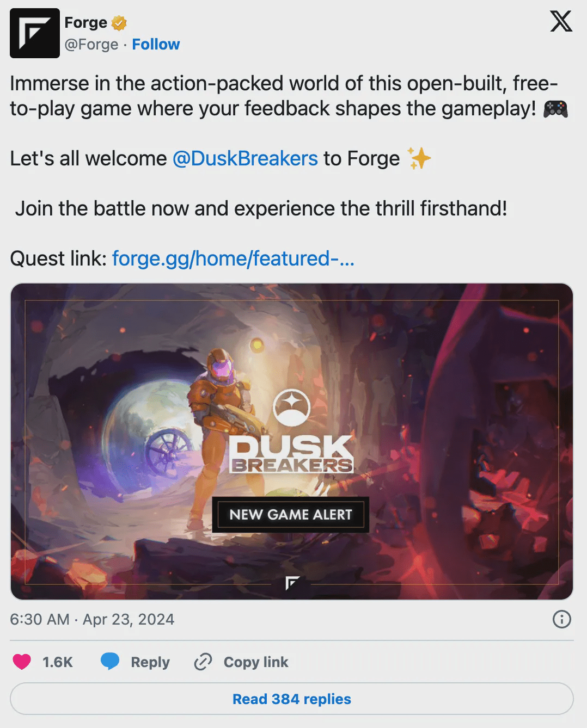587x728 pixels.
Task: Click the X logo icon
Action: [x=561, y=22]
